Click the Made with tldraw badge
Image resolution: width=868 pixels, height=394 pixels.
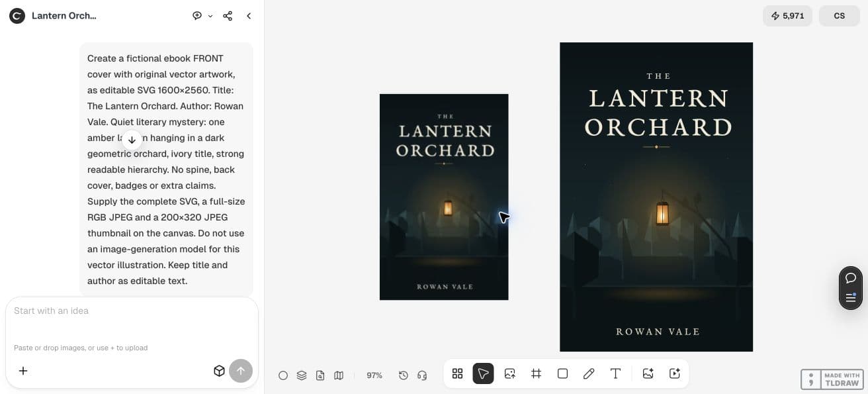coord(832,379)
